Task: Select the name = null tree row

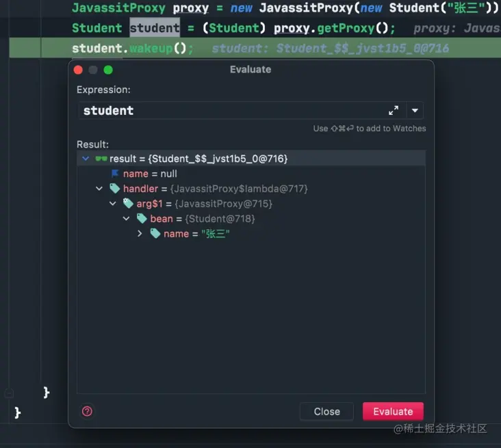Action: click(x=251, y=174)
